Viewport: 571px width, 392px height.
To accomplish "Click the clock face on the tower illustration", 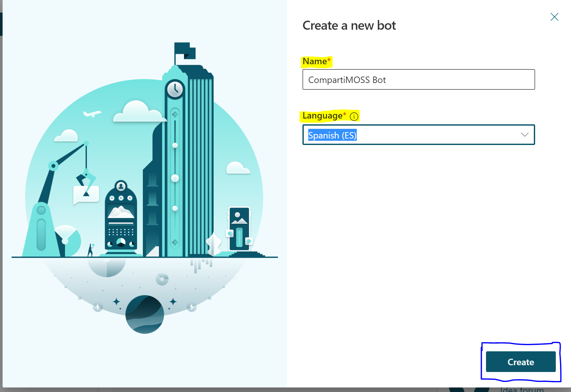I will pos(175,89).
